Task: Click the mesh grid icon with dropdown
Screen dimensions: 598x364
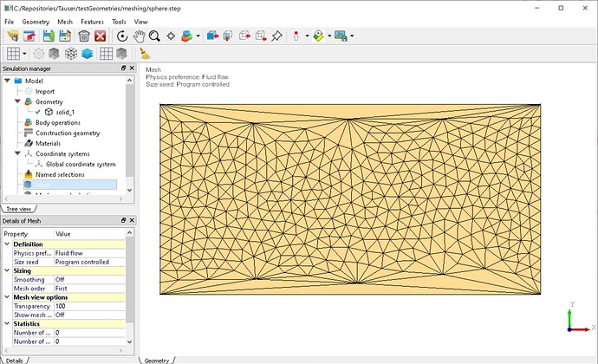Action: click(x=13, y=54)
